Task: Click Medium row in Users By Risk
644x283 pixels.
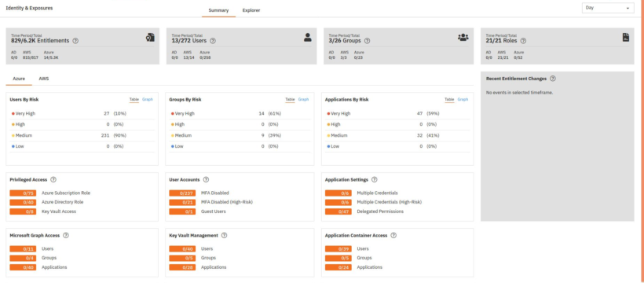Action: (82, 135)
